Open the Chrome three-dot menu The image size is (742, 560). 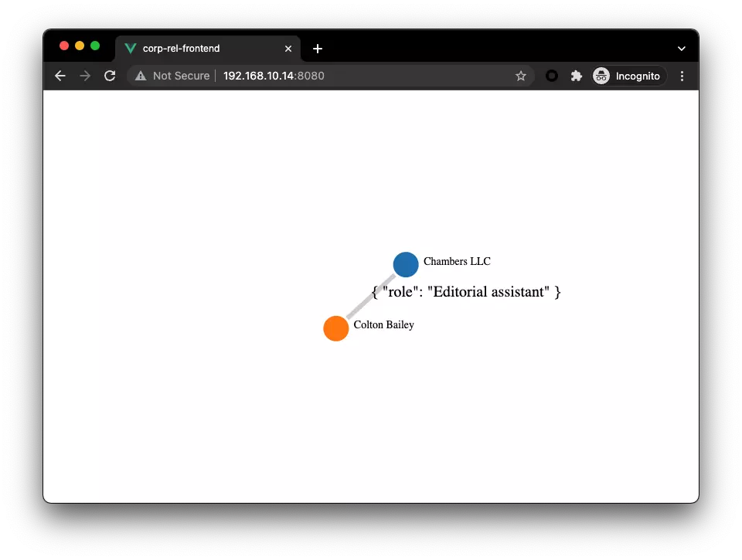[x=682, y=76]
